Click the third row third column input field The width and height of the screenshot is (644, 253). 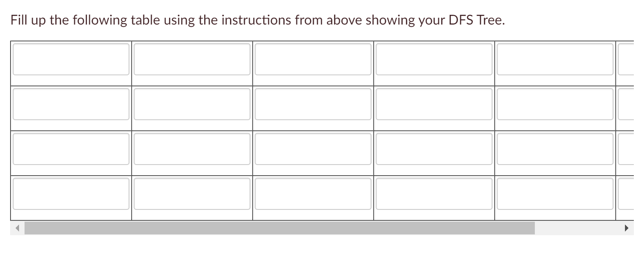313,149
